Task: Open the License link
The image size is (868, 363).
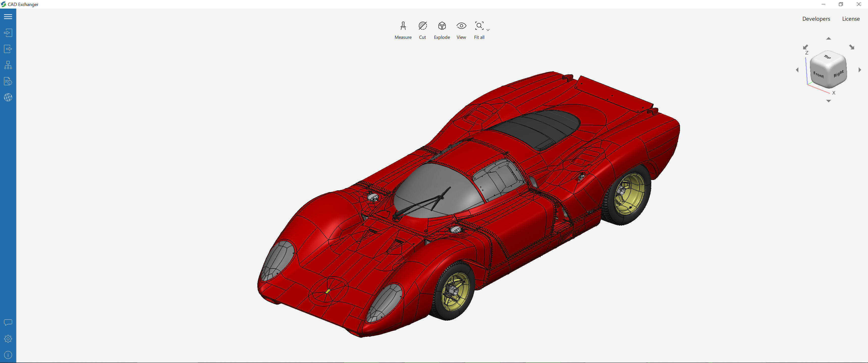Action: [x=851, y=19]
